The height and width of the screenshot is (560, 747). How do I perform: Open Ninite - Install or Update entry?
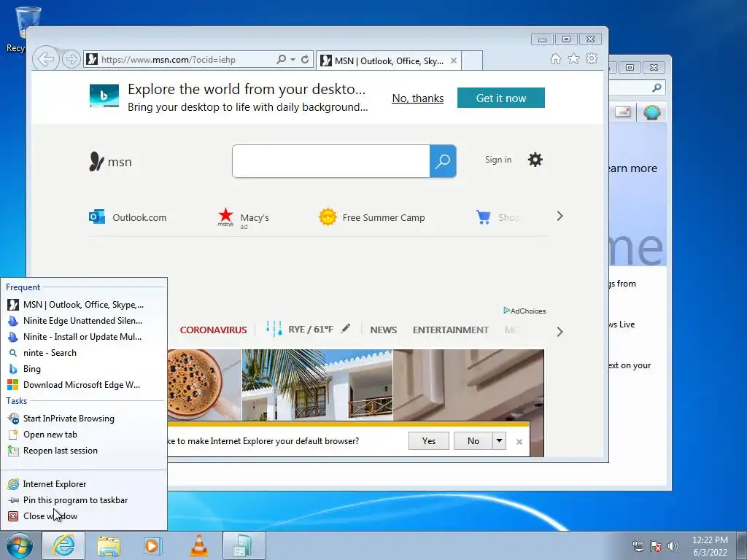click(x=84, y=337)
